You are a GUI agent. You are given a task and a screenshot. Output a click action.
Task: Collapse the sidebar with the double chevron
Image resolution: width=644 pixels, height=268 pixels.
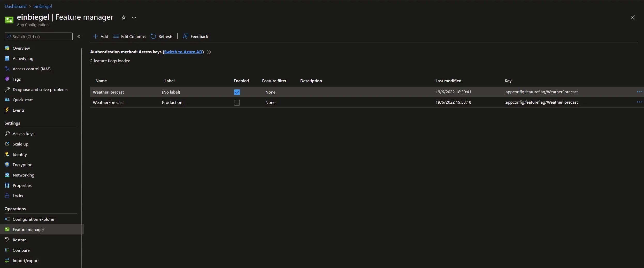(79, 36)
